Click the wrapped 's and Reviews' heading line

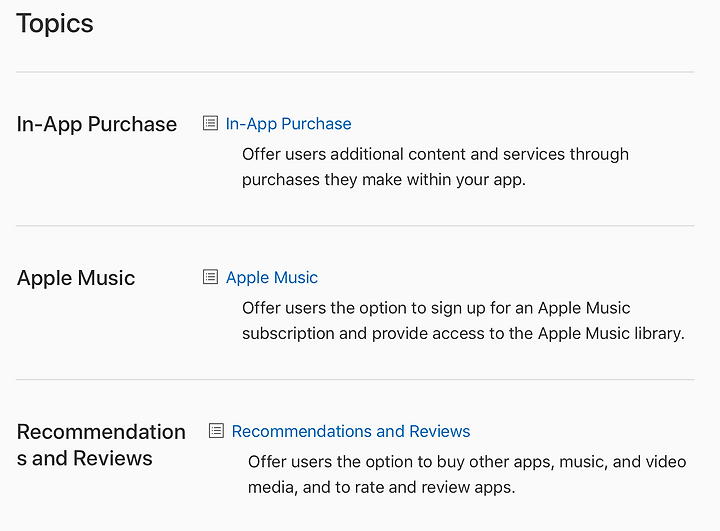pyautogui.click(x=84, y=458)
